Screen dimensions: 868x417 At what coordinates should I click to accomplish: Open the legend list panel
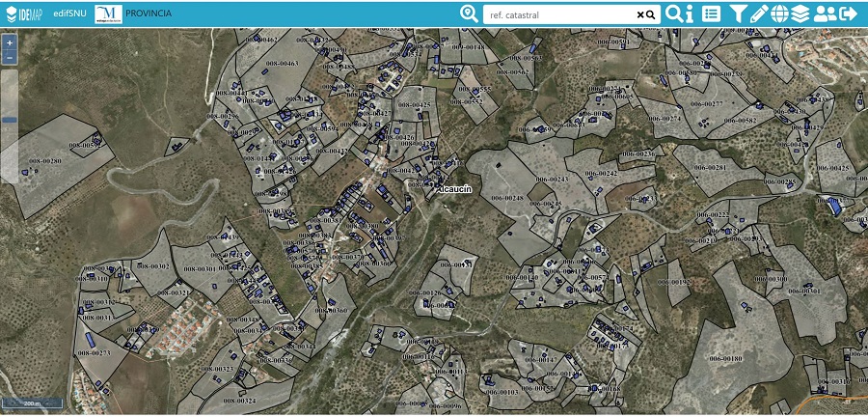(711, 14)
